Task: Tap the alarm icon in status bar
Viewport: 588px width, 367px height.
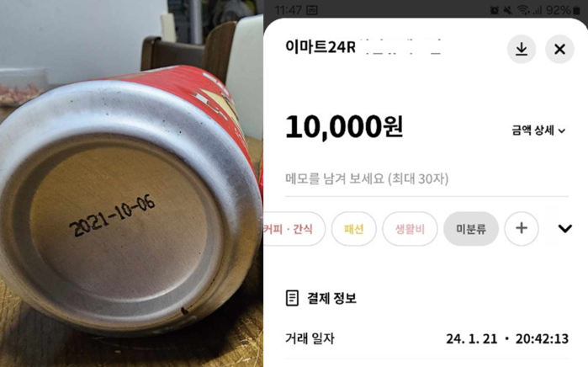Action: [x=495, y=10]
